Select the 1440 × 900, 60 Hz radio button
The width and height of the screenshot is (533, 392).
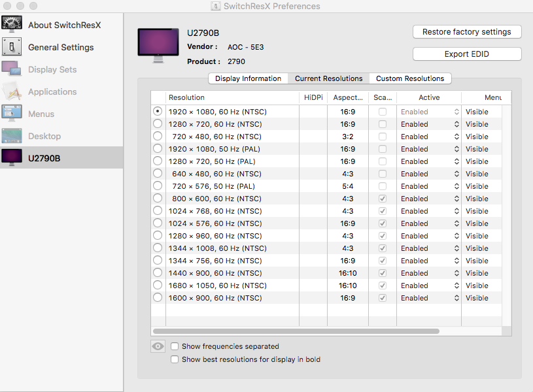click(x=158, y=273)
